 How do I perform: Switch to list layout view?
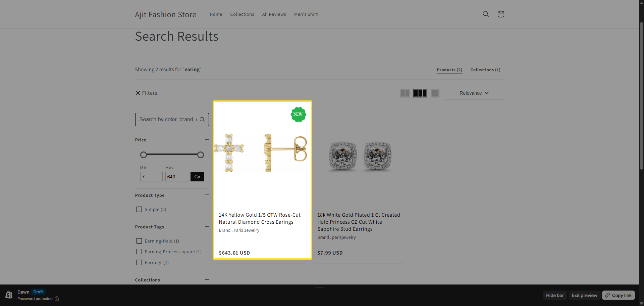435,93
